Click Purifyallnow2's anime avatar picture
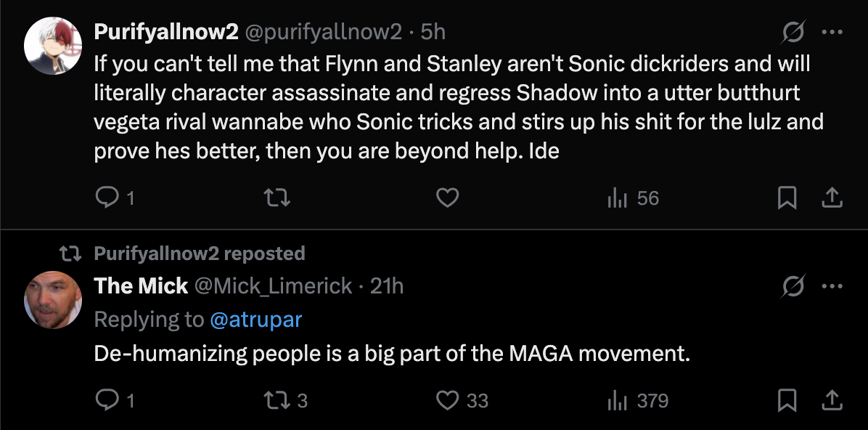The height and width of the screenshot is (430, 868). pos(52,45)
